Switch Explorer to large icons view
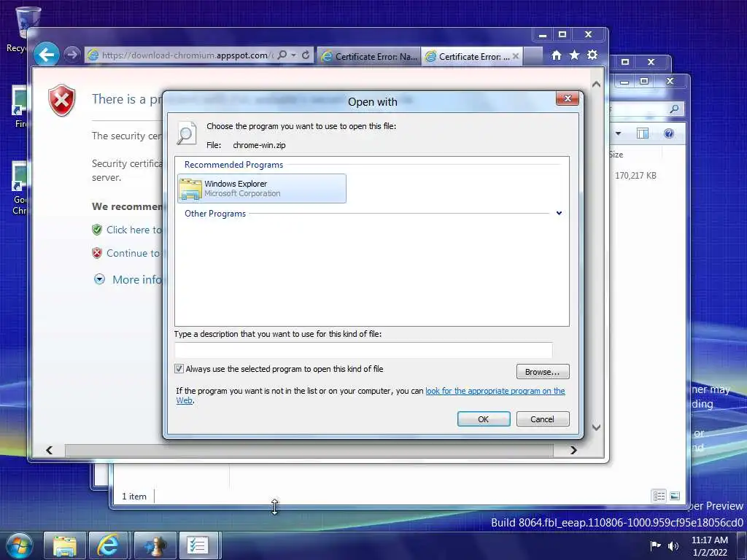This screenshot has width=747, height=560. click(x=675, y=496)
